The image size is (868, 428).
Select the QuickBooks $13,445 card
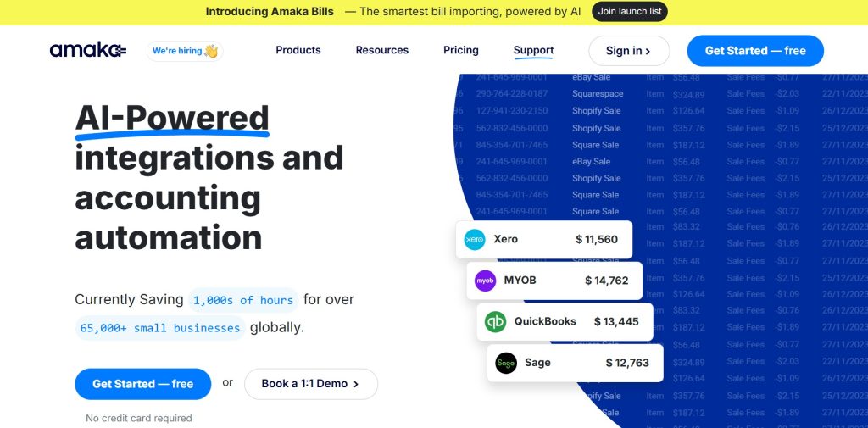tap(565, 322)
